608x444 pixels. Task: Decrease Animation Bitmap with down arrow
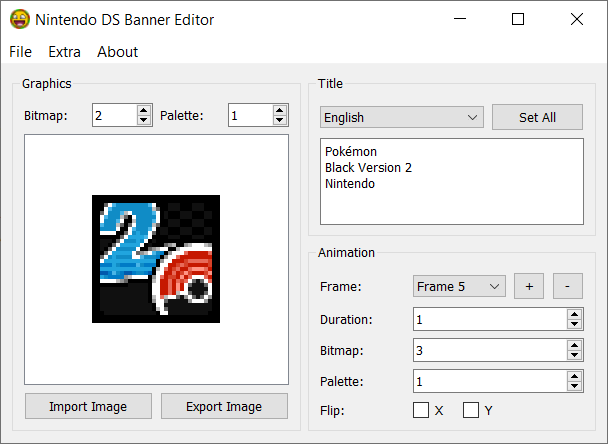coord(574,355)
